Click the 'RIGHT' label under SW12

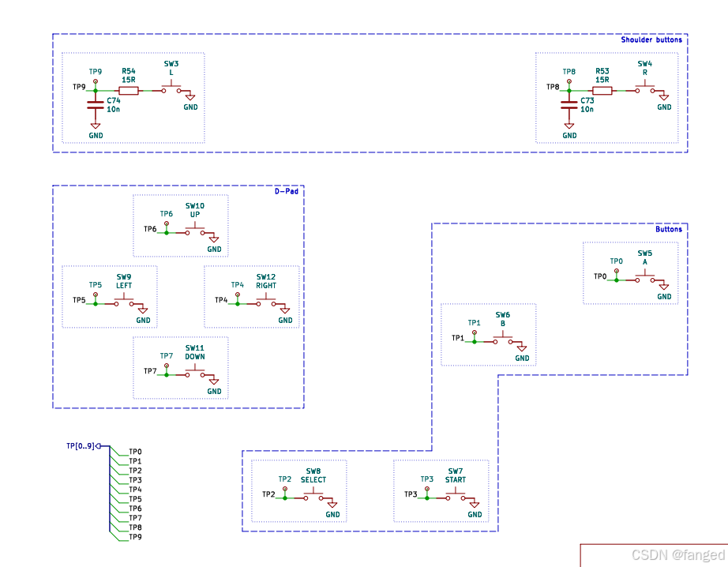pos(266,286)
